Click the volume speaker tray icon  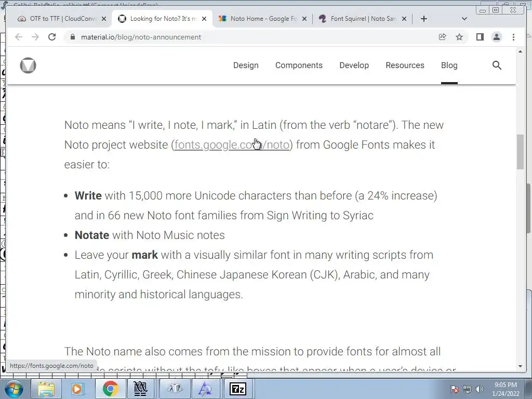tap(480, 389)
